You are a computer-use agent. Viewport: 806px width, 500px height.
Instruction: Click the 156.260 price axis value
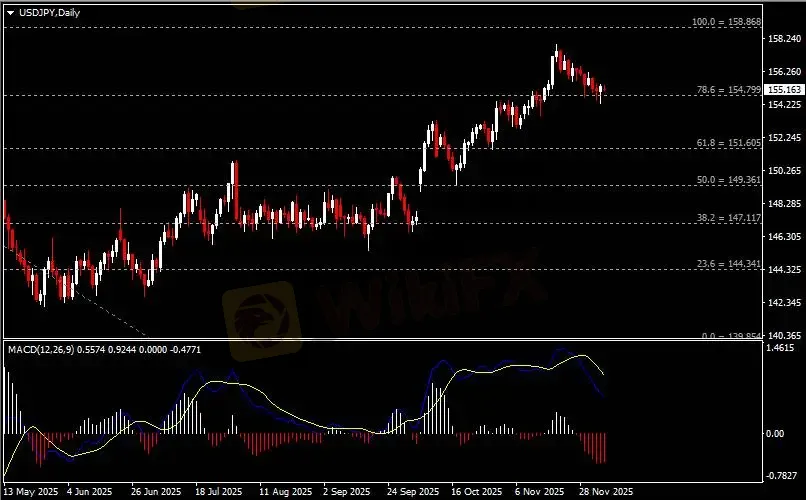pos(784,71)
